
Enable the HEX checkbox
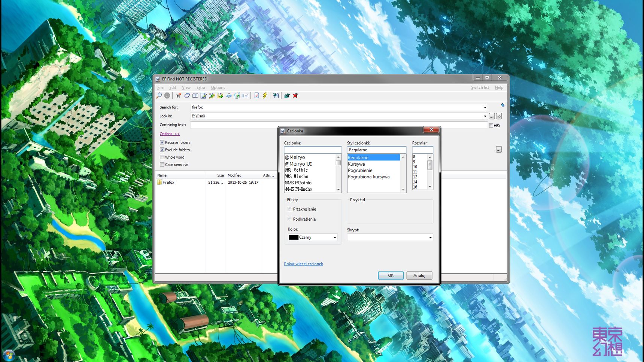[x=491, y=126]
